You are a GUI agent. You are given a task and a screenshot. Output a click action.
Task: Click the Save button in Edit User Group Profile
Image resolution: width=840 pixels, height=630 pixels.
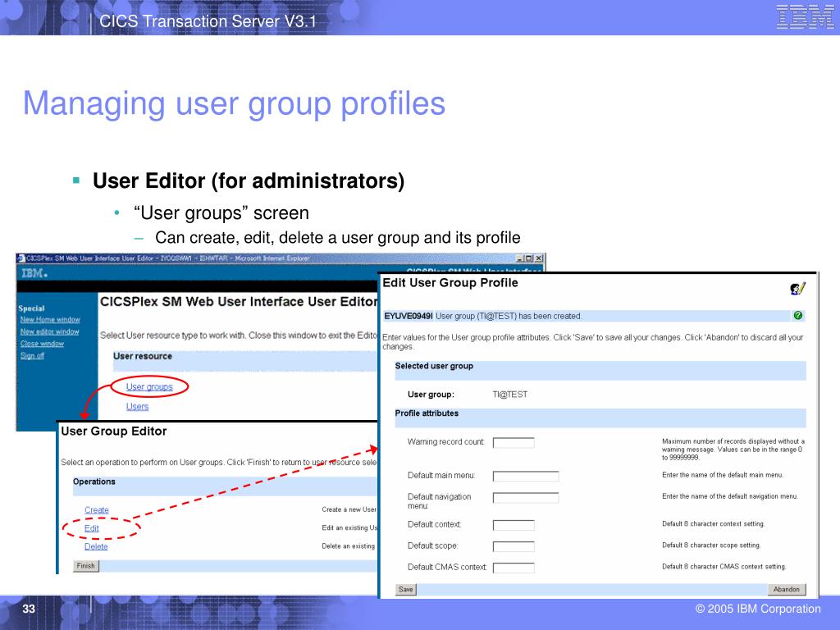click(405, 589)
